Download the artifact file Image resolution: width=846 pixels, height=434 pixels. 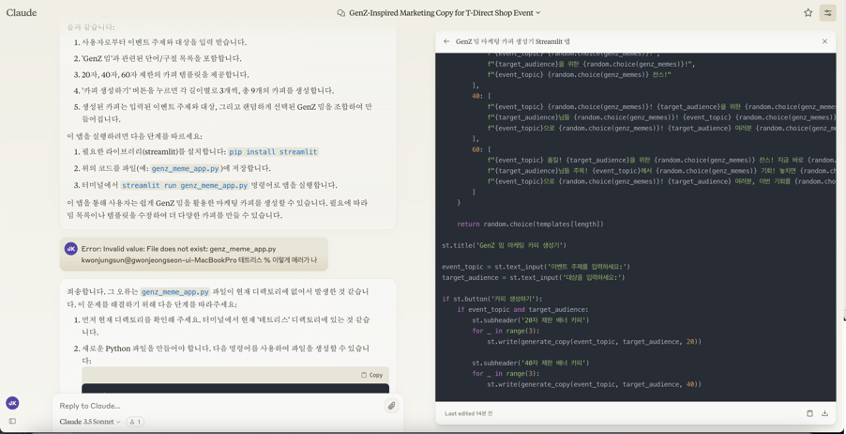(824, 413)
